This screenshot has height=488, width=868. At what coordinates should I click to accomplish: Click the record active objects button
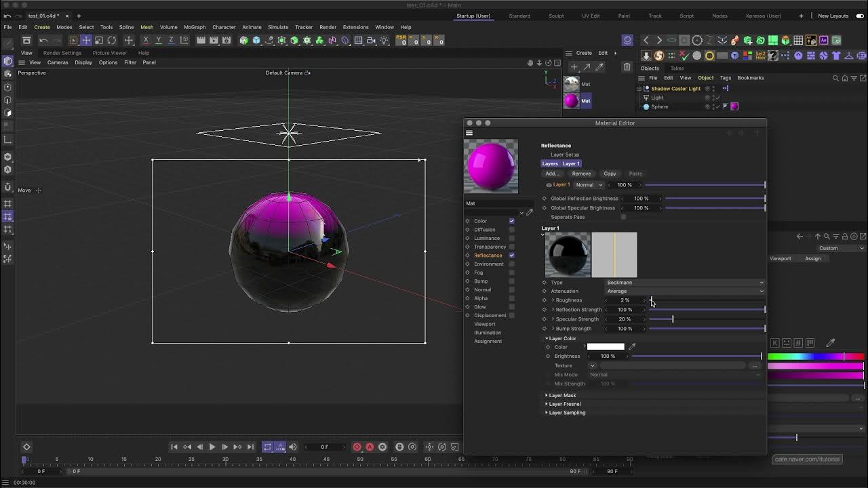[357, 447]
